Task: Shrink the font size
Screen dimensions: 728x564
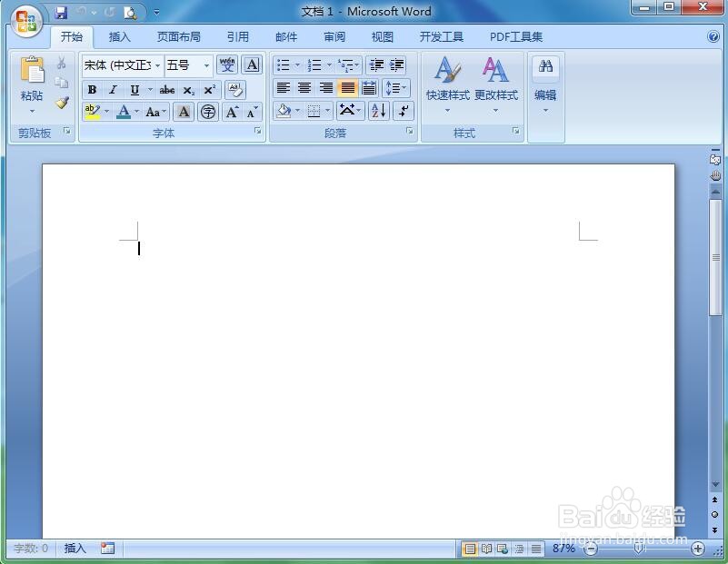Action: point(252,112)
